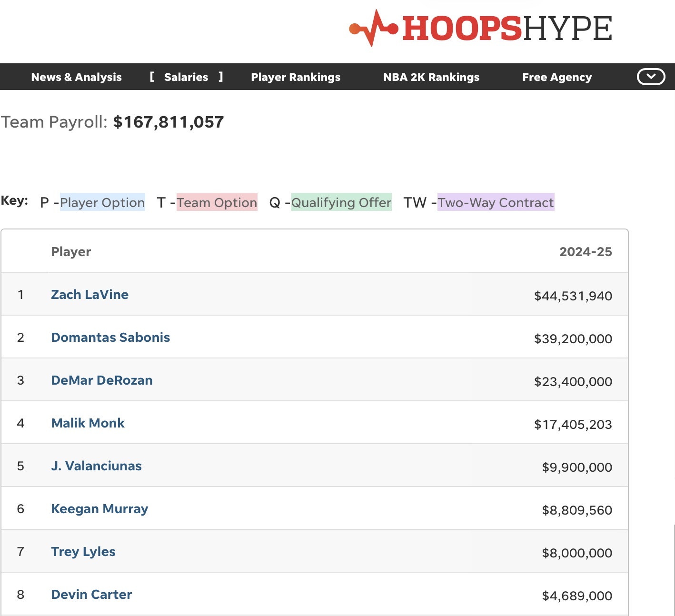The image size is (675, 616).
Task: Open Keegan Murray's profile
Action: click(x=99, y=509)
